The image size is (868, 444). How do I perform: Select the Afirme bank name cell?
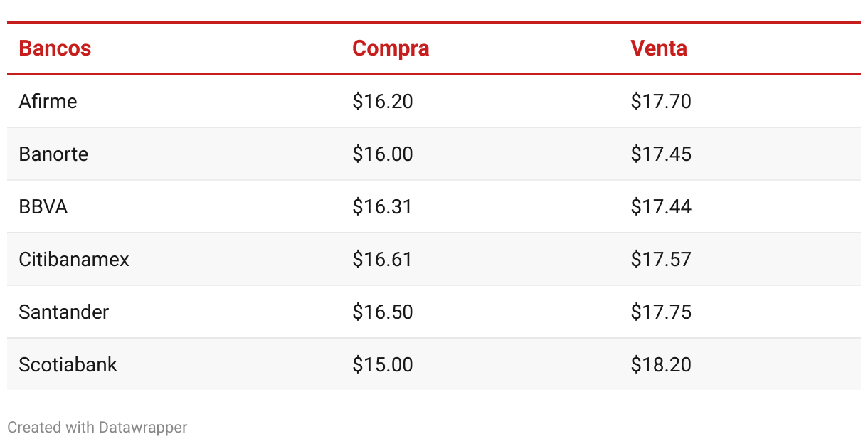tap(48, 101)
